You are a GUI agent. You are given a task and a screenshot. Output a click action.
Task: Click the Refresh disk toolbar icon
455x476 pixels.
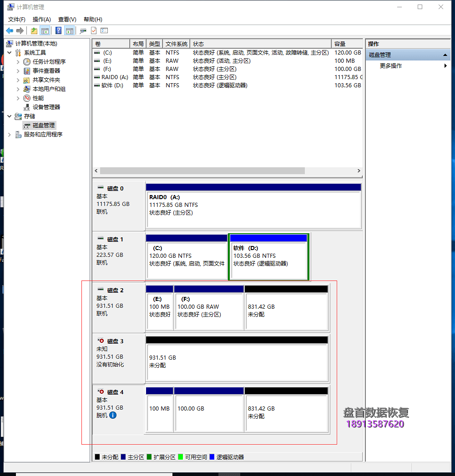pyautogui.click(x=83, y=30)
